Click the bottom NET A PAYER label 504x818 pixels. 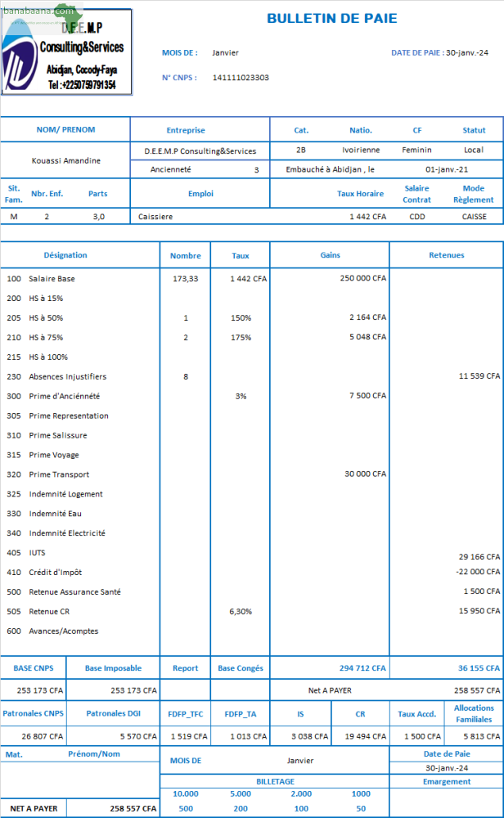(34, 808)
